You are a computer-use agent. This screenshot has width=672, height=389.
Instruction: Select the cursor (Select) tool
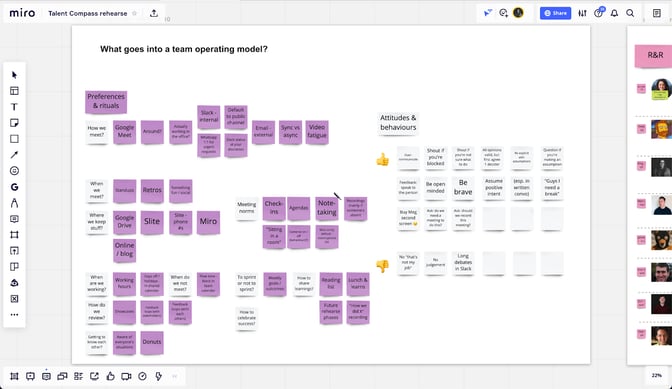pyautogui.click(x=14, y=75)
